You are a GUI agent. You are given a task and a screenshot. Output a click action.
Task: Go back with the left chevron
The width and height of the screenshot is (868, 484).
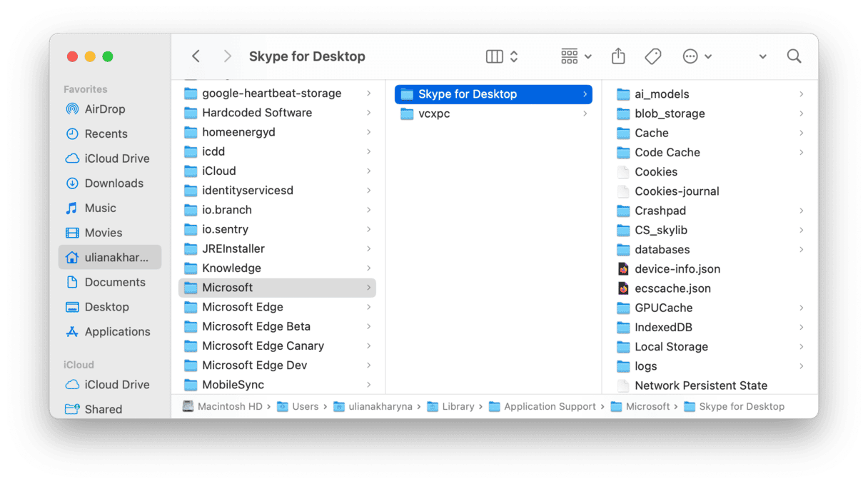click(196, 56)
